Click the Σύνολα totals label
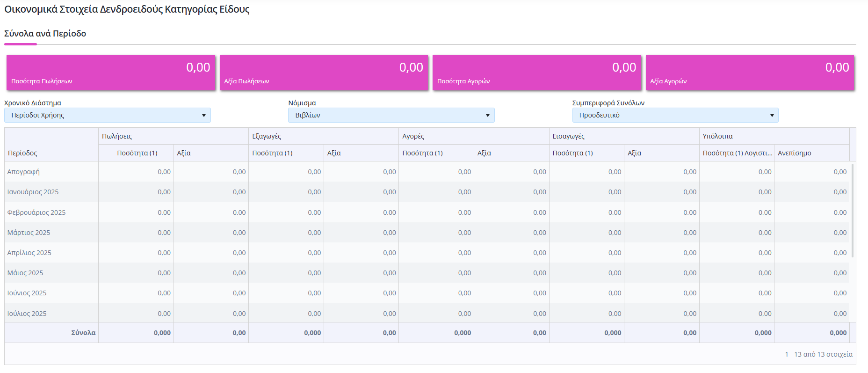The height and width of the screenshot is (373, 868). pos(83,333)
